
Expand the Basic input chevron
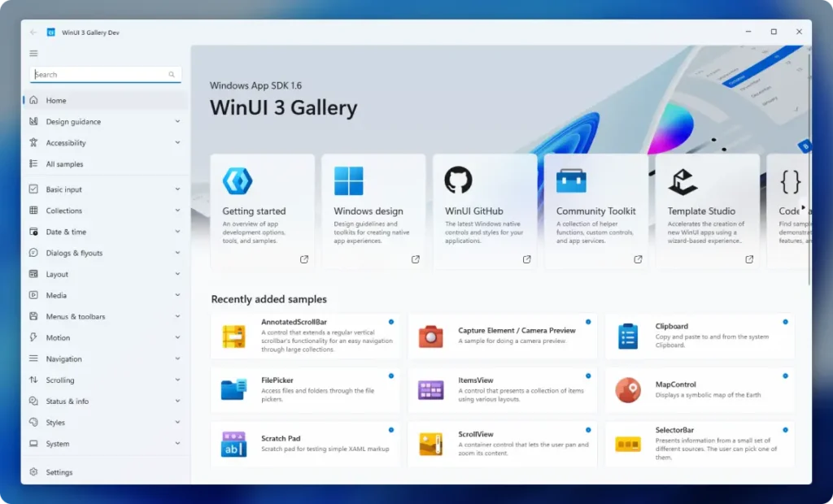point(177,189)
